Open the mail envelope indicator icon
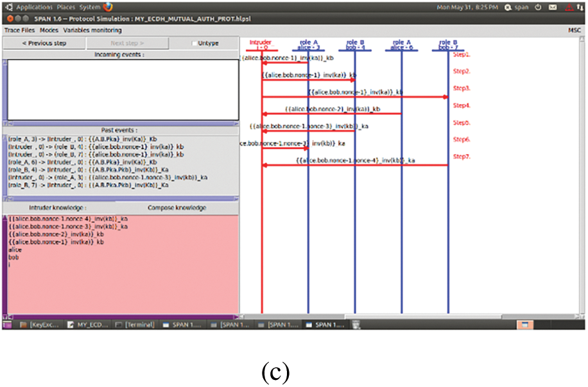Image resolution: width=588 pixels, height=387 pixels. tap(553, 7)
